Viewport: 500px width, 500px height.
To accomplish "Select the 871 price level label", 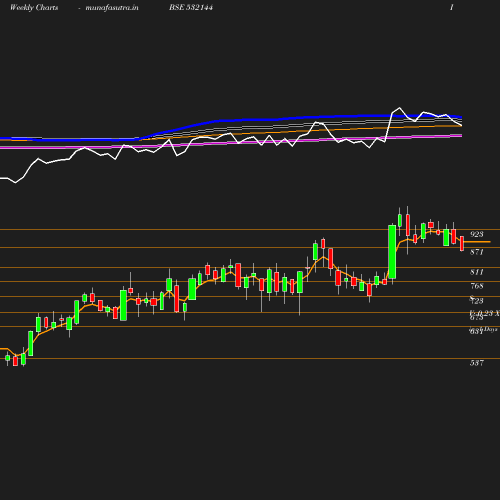I will [x=477, y=252].
